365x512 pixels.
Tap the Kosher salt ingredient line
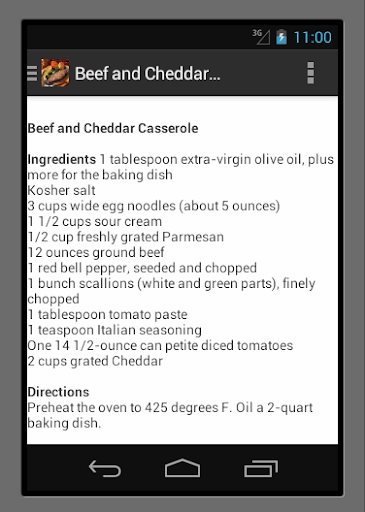[x=61, y=190]
